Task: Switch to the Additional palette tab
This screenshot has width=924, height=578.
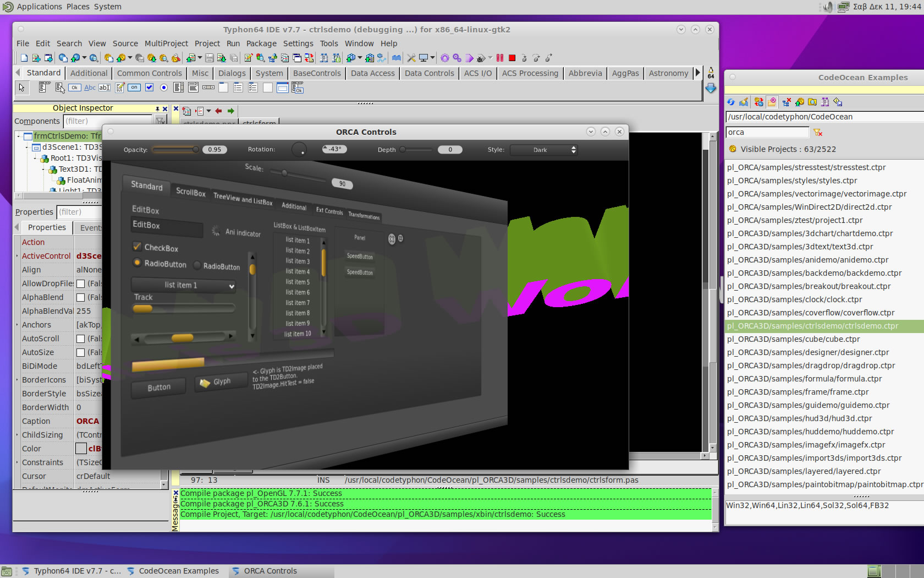Action: pos(89,73)
